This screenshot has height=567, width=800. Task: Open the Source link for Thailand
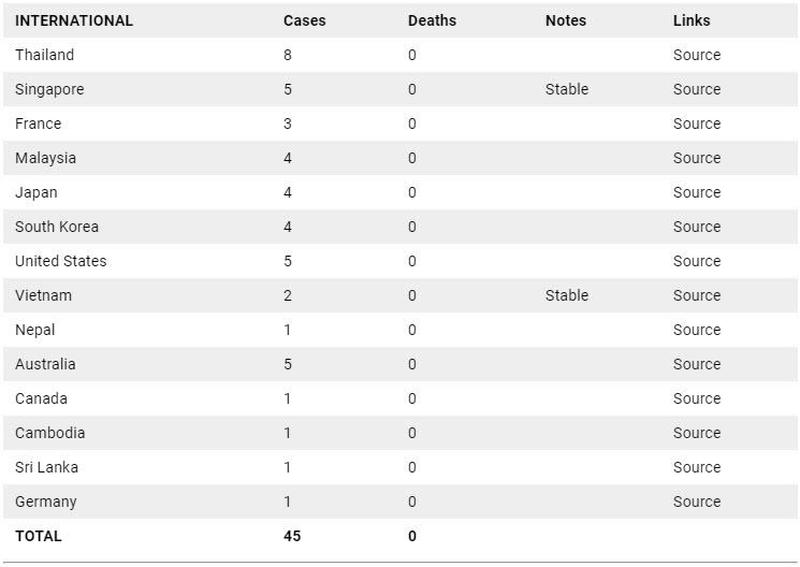point(696,55)
